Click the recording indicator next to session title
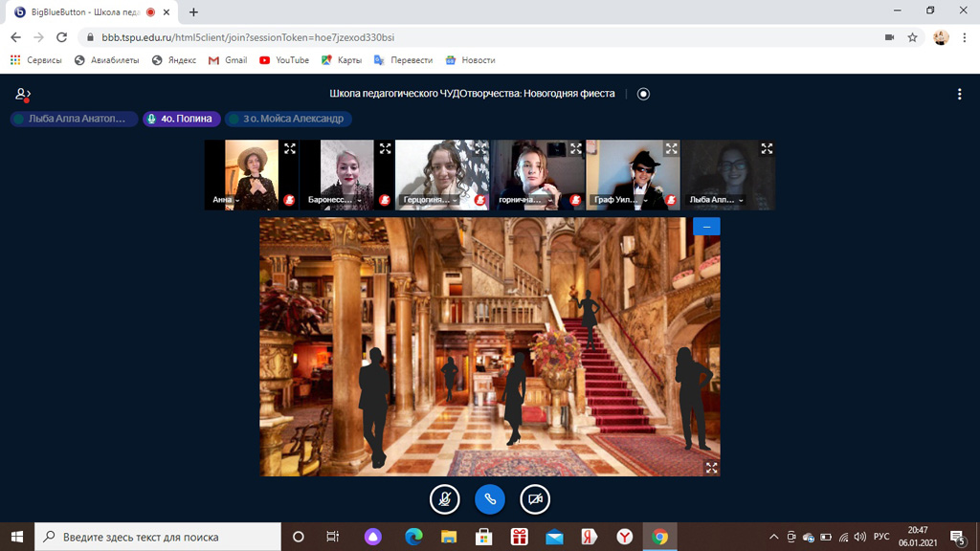The image size is (980, 551). [x=643, y=94]
